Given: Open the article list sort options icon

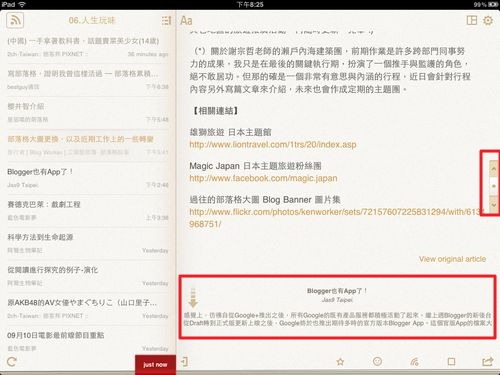Looking at the screenshot, I should pos(166,21).
